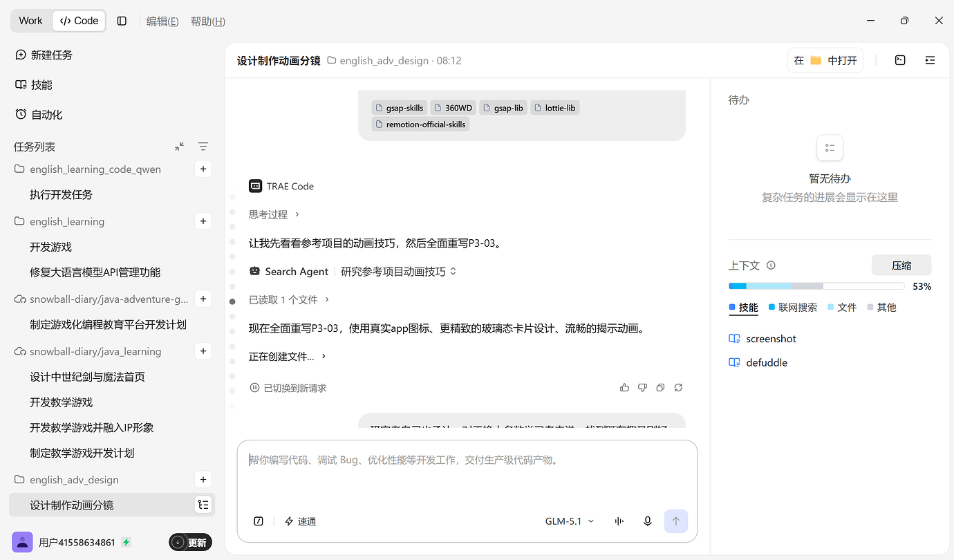954x560 pixels.
Task: Open the 自动化 automation page
Action: [x=39, y=114]
